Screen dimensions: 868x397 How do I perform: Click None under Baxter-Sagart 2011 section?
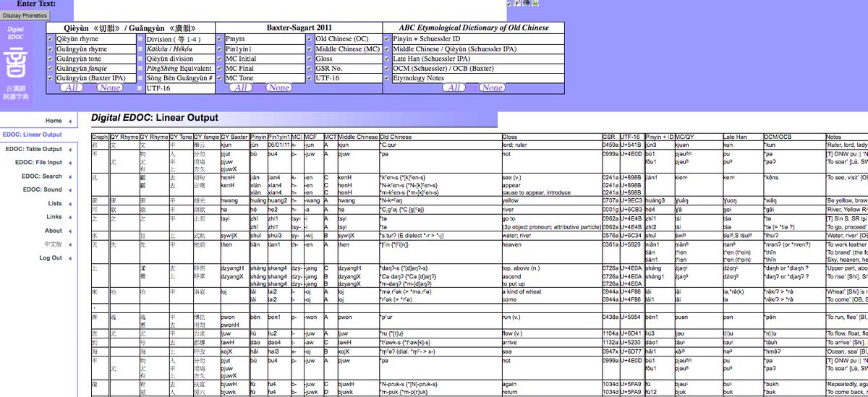tap(278, 87)
